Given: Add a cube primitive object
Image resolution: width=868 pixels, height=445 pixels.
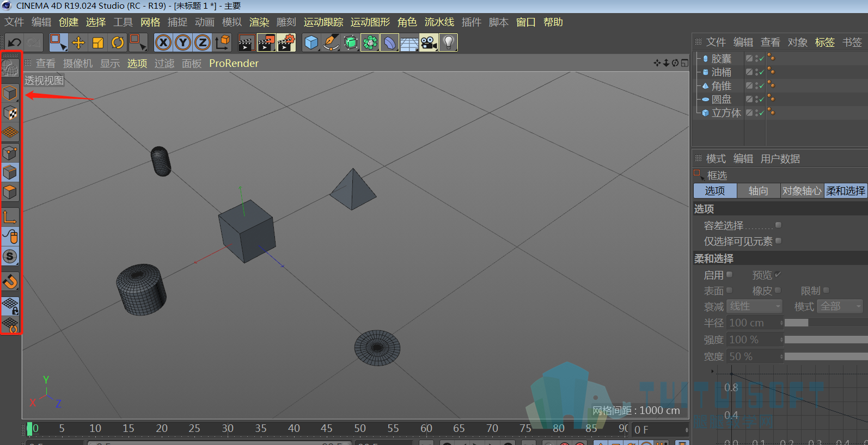Looking at the screenshot, I should pyautogui.click(x=311, y=42).
